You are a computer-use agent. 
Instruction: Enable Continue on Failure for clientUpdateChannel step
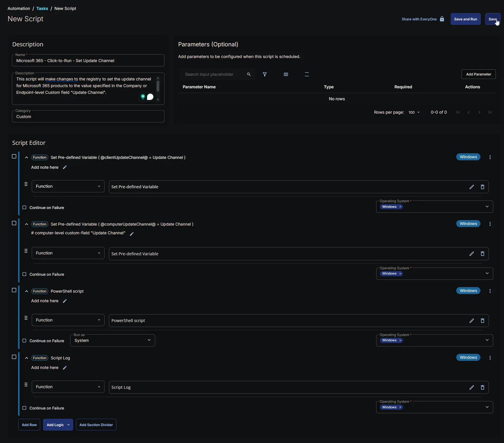24,208
